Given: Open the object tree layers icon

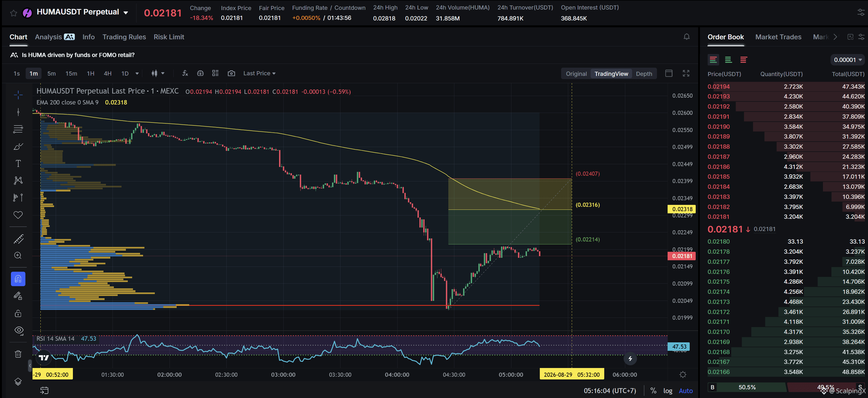Looking at the screenshot, I should [x=18, y=382].
